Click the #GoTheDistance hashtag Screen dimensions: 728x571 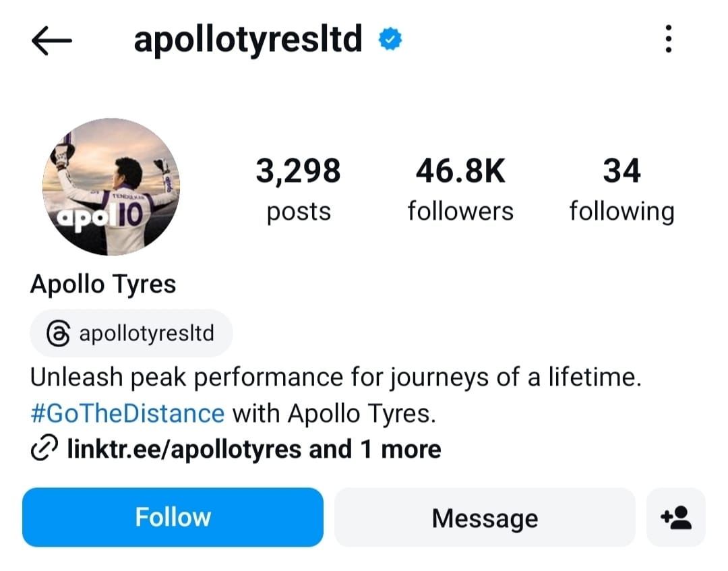(x=127, y=413)
